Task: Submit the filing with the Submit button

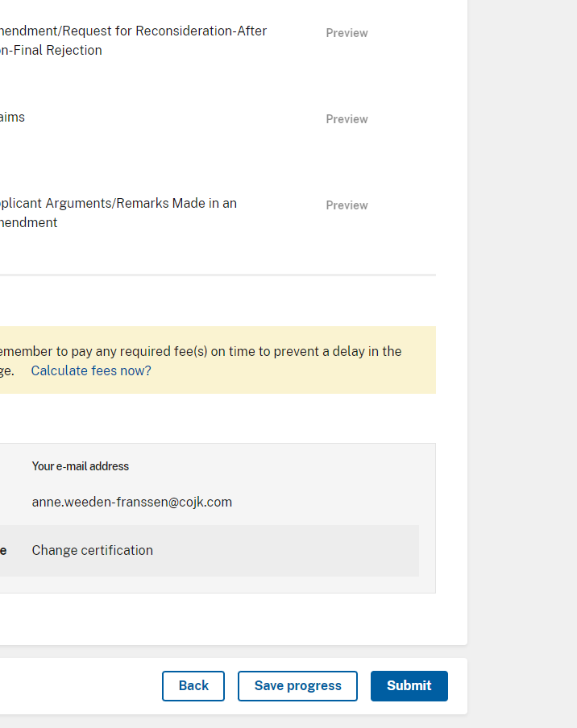Action: click(x=409, y=685)
